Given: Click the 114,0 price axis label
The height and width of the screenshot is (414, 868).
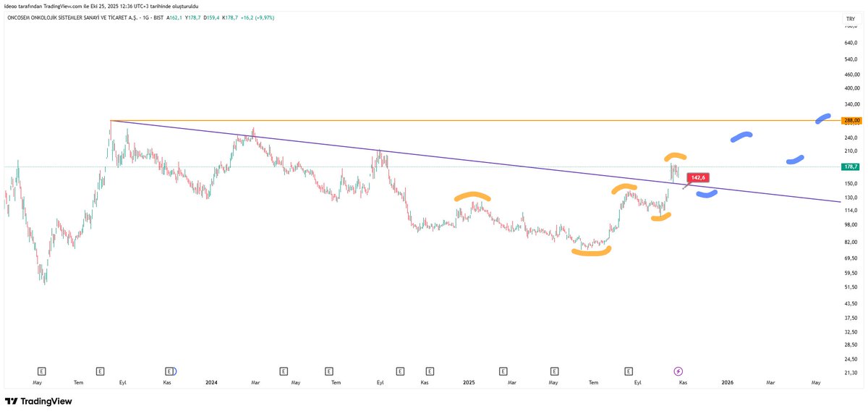Looking at the screenshot, I should pyautogui.click(x=851, y=209).
